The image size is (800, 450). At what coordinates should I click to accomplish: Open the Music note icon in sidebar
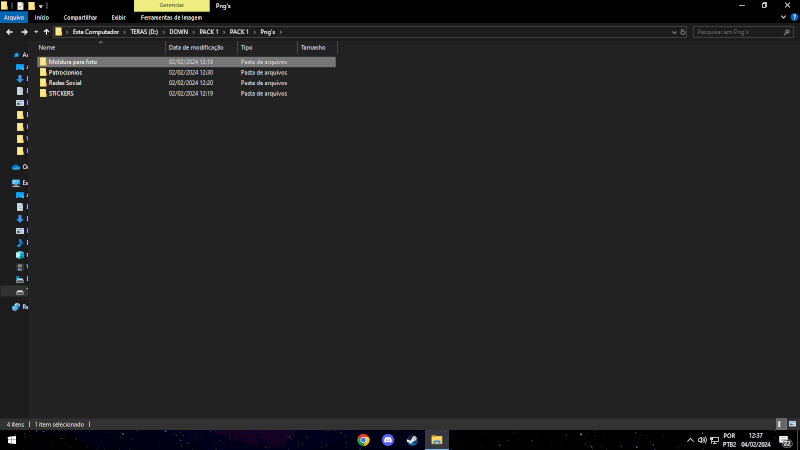click(x=20, y=243)
